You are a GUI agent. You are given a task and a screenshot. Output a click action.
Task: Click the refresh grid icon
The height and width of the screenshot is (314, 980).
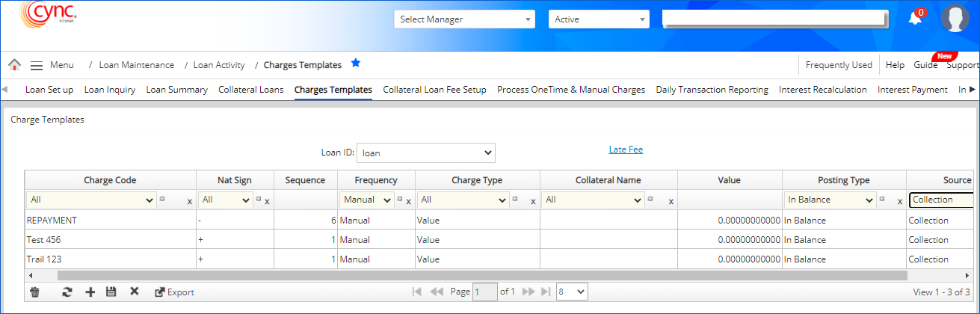(67, 292)
